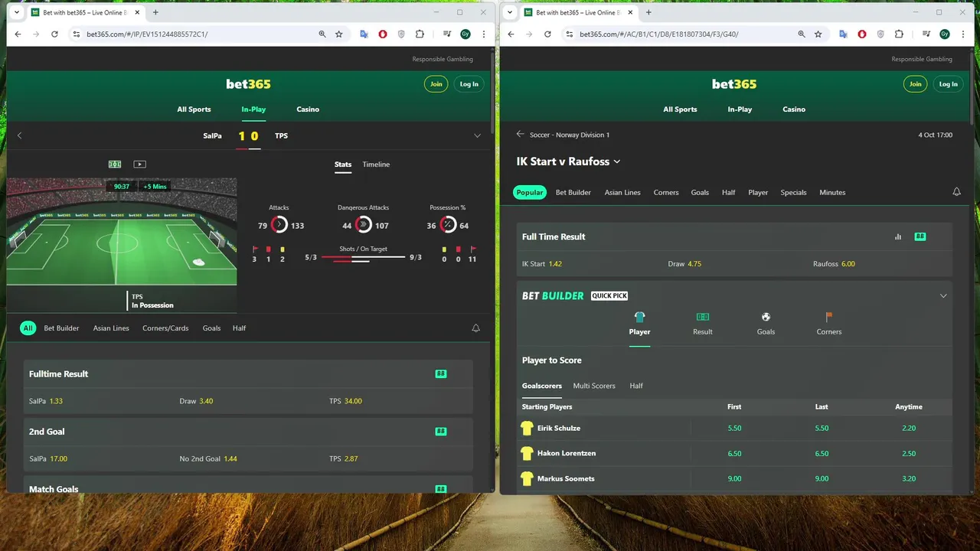
Task: Click the Quick Pick badge
Action: (609, 295)
